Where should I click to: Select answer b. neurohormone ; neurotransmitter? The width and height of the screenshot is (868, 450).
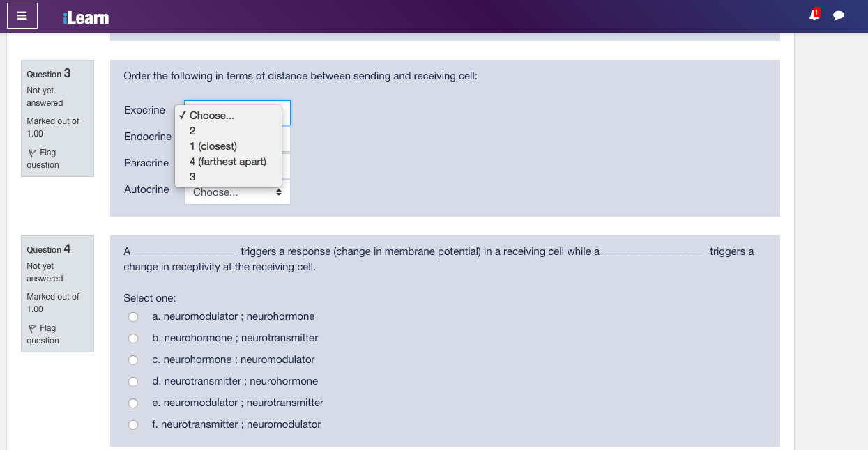click(x=133, y=339)
